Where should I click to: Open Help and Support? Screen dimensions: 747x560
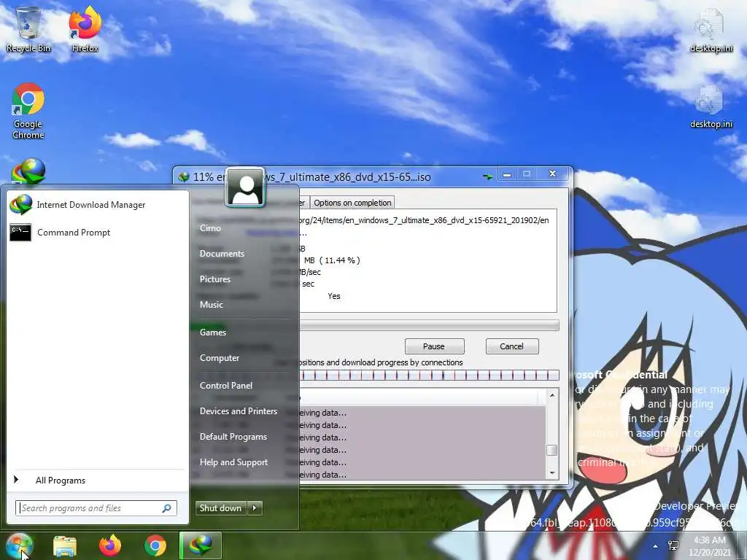[233, 462]
